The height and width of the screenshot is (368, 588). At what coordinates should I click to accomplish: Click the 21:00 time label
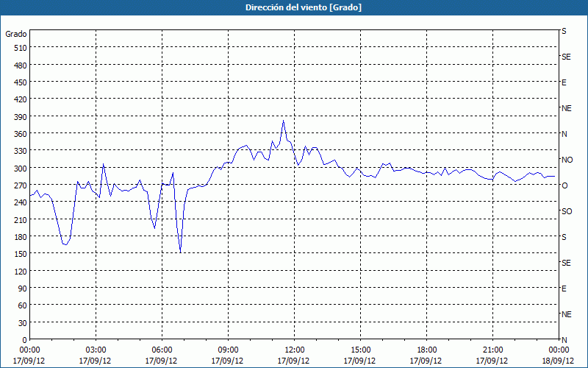click(x=492, y=350)
